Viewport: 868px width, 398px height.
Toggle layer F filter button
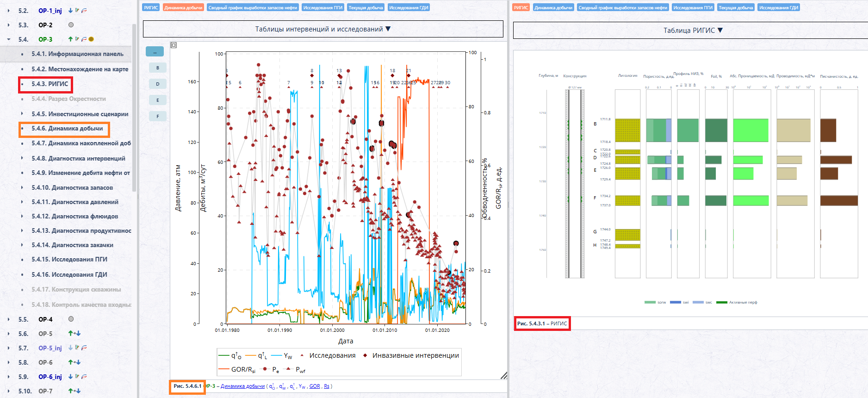click(x=158, y=116)
